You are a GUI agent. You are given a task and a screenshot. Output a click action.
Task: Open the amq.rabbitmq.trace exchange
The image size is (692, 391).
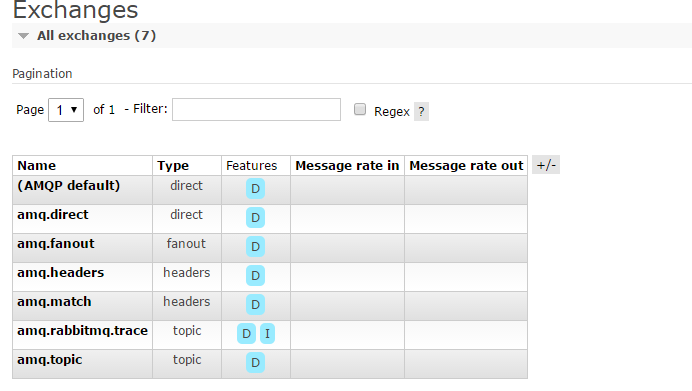pyautogui.click(x=83, y=331)
